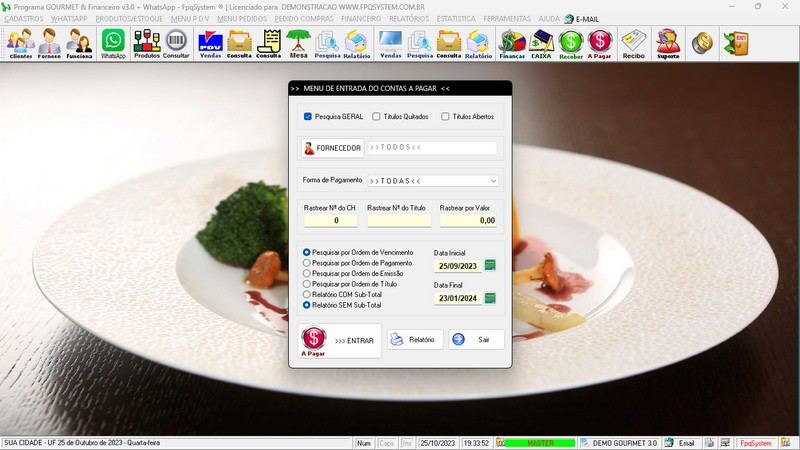Open the Data Inicial calendar picker
The height and width of the screenshot is (450, 800).
click(490, 265)
